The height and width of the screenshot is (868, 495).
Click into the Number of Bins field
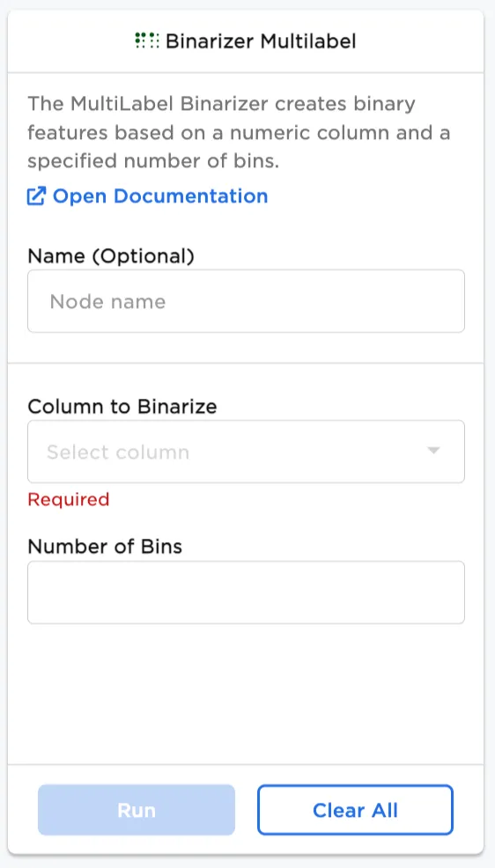click(x=246, y=592)
